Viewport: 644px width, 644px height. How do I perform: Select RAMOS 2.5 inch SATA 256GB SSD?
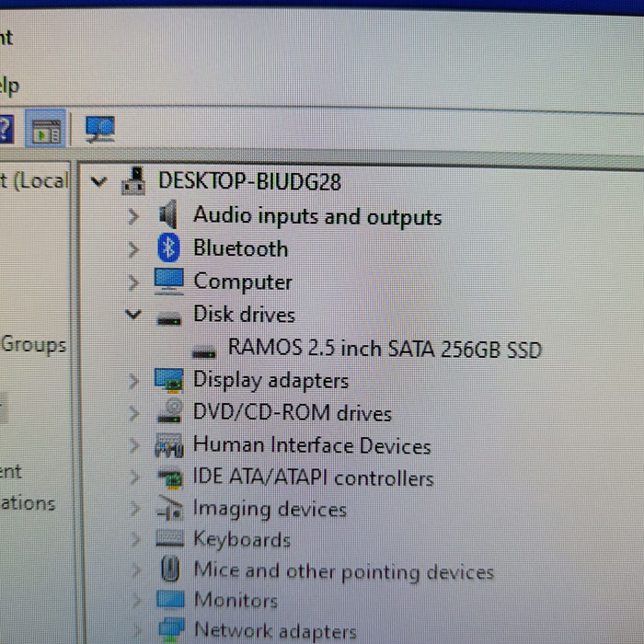385,349
